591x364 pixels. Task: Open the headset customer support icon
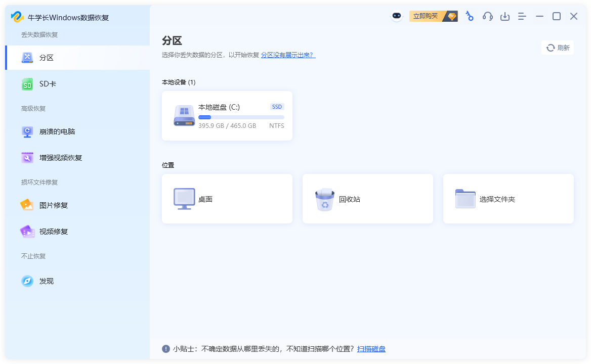coord(487,16)
